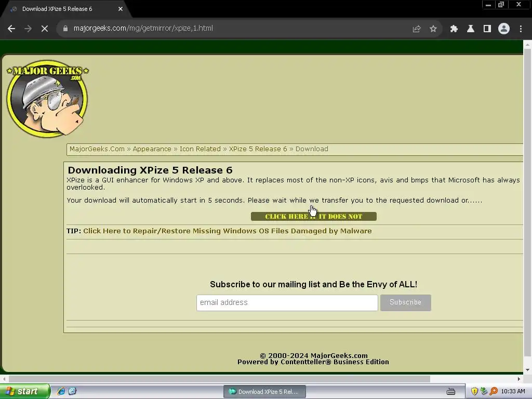Stop loading the page
The width and height of the screenshot is (532, 399).
tap(45, 29)
